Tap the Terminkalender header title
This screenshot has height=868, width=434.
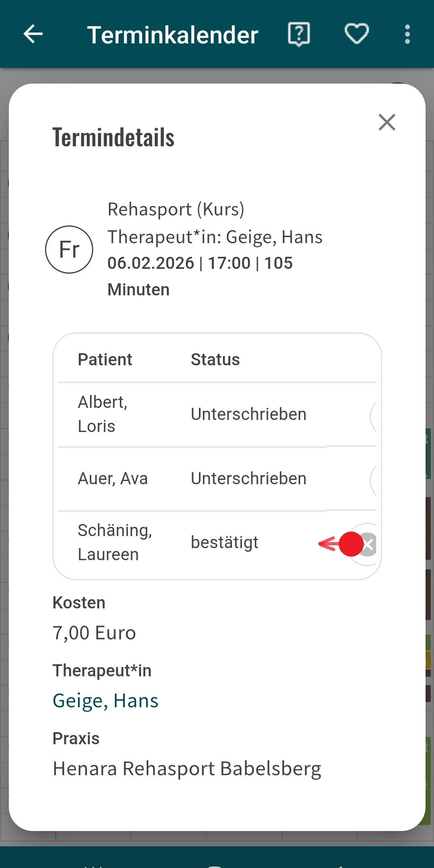pos(173,35)
